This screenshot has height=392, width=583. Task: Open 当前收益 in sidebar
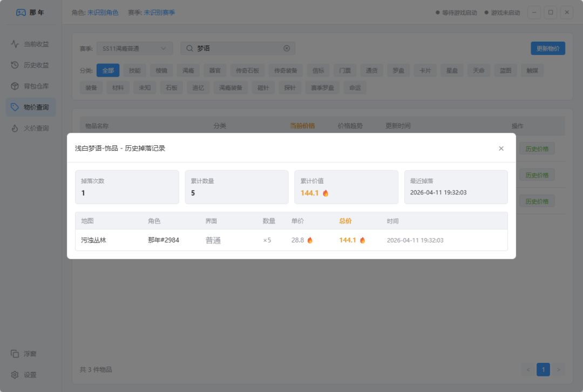click(30, 44)
